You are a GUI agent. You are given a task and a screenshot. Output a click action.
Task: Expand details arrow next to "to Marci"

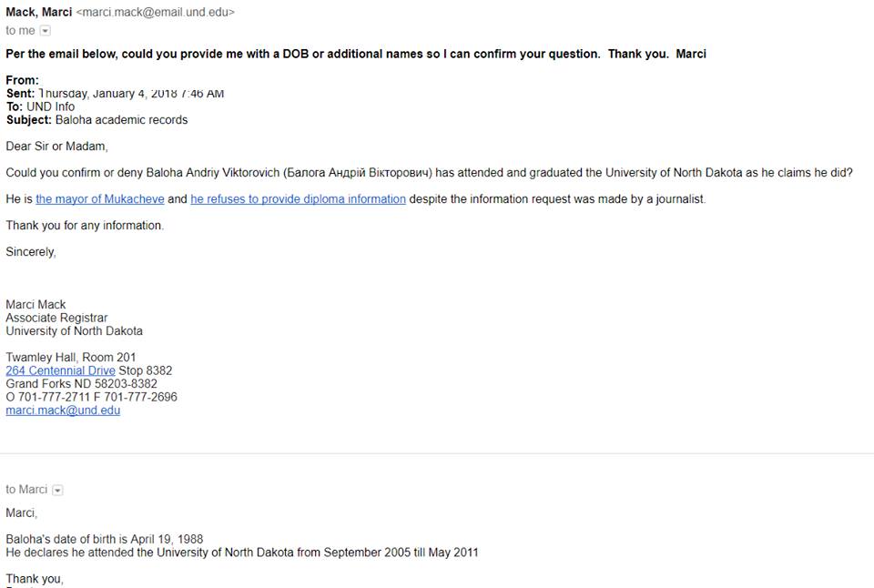click(58, 490)
